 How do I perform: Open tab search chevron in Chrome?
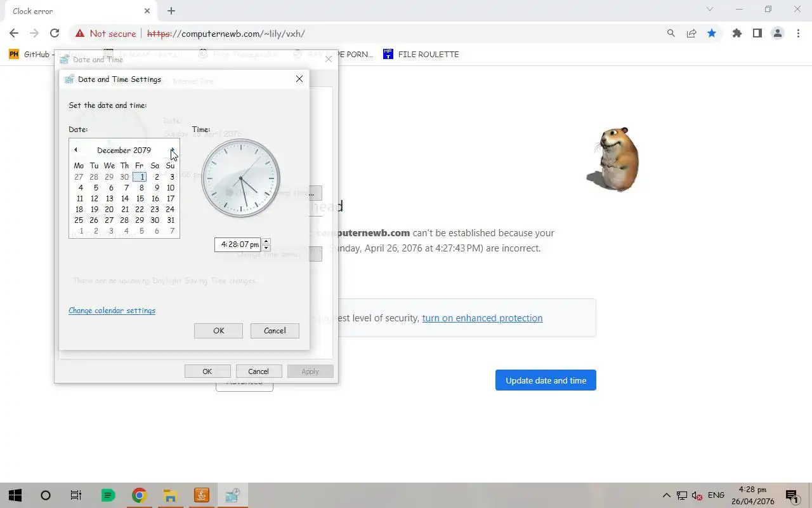(710, 10)
